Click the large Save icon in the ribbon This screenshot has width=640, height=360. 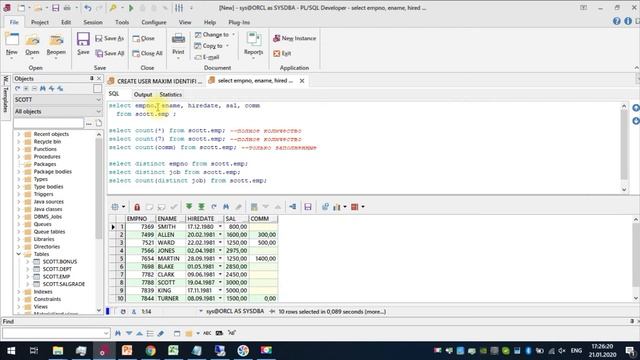point(83,40)
